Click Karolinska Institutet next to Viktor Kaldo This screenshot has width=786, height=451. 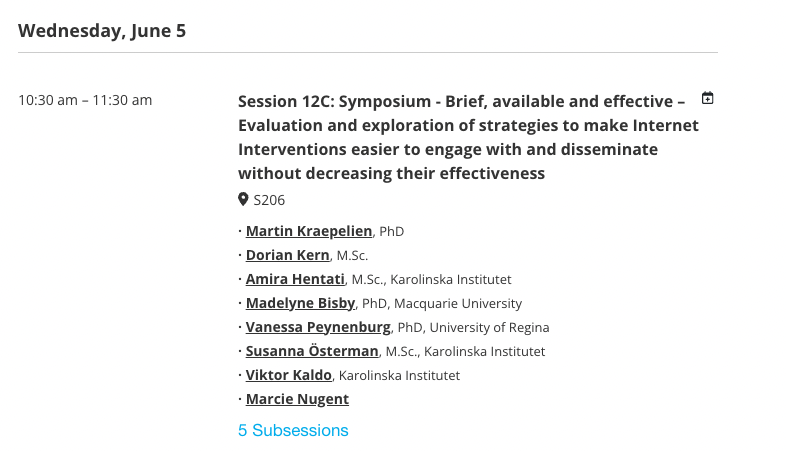399,376
